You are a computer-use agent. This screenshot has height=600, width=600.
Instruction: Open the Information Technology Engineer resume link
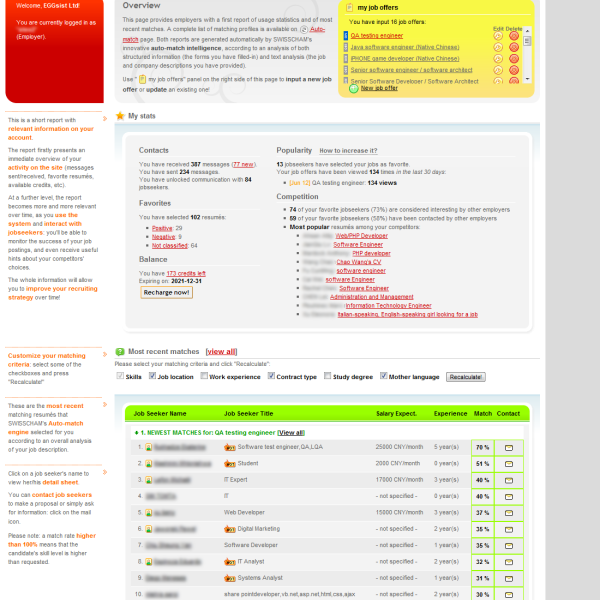coord(388,306)
